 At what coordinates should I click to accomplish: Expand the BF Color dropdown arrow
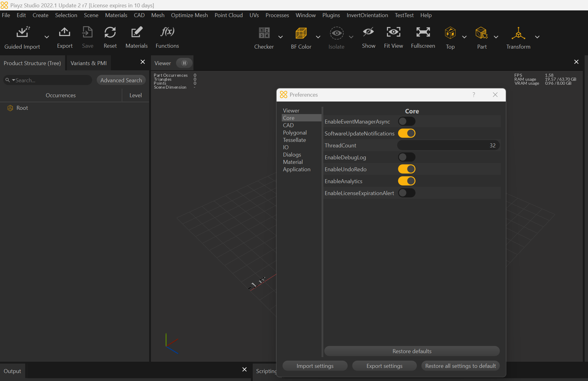318,37
